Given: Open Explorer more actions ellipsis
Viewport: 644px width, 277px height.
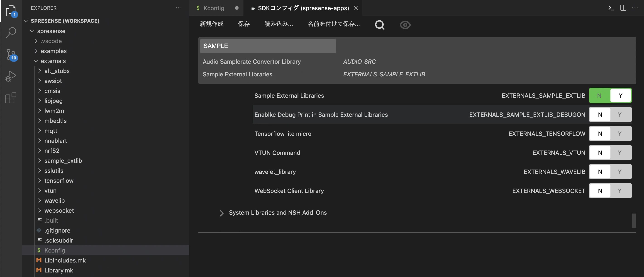Looking at the screenshot, I should (x=178, y=8).
